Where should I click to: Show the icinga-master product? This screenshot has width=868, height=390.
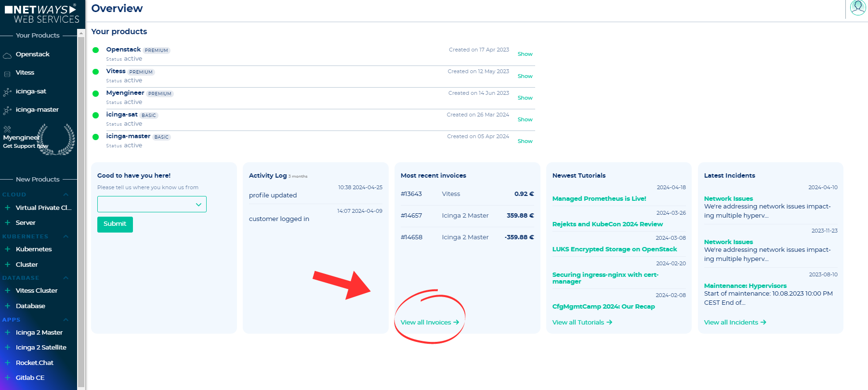pyautogui.click(x=525, y=141)
